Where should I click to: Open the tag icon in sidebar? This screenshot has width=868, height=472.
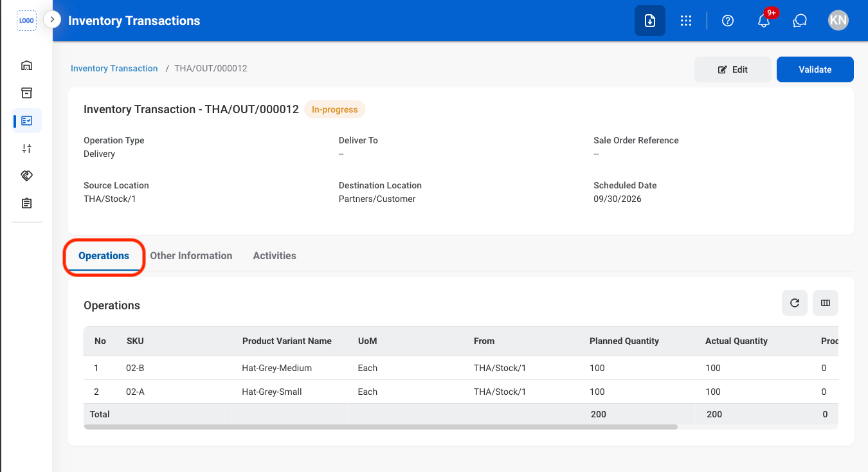(26, 176)
